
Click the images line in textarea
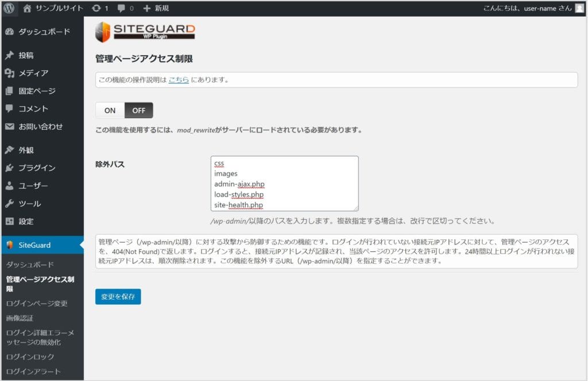pos(226,173)
